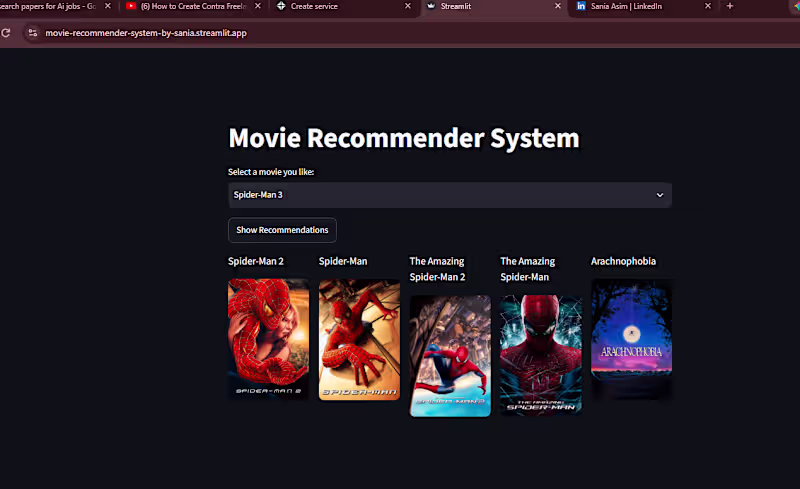
Task: Switch to the Streamlit tab
Action: (456, 6)
